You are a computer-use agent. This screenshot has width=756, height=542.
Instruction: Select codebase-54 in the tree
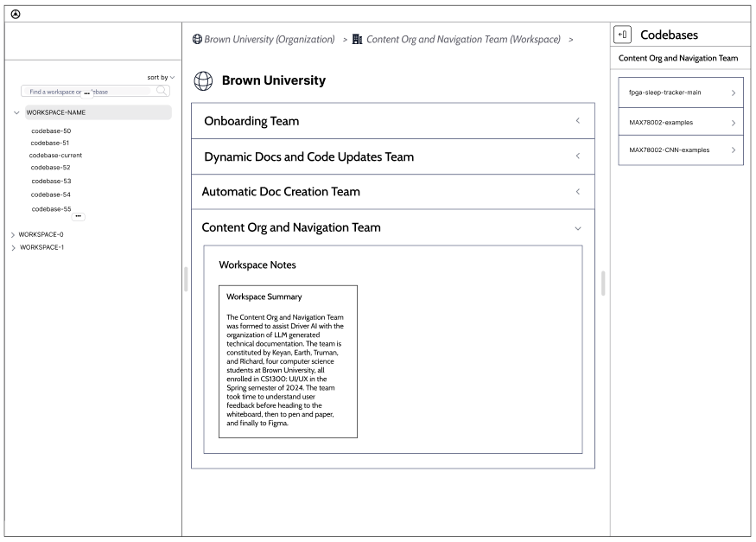point(51,194)
